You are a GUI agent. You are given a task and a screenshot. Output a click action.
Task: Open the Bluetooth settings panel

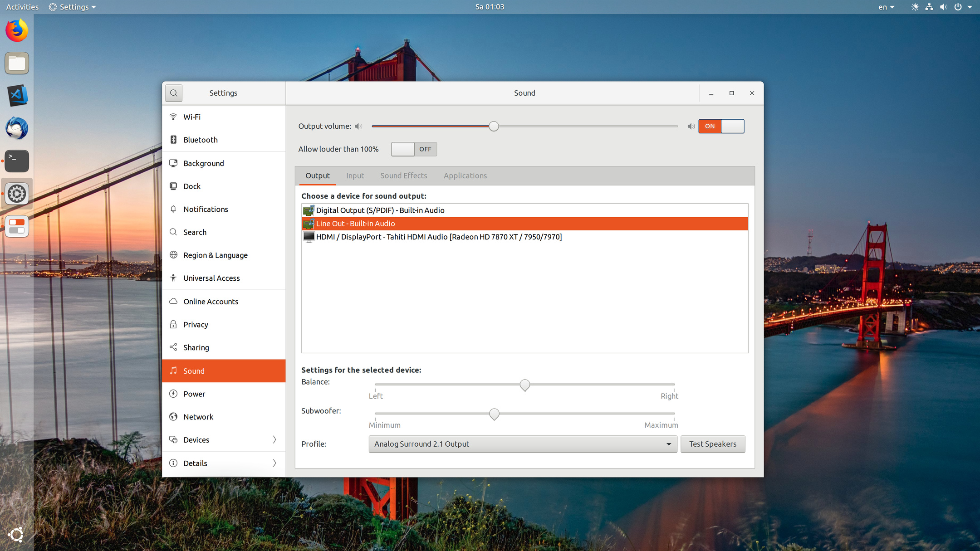point(201,140)
